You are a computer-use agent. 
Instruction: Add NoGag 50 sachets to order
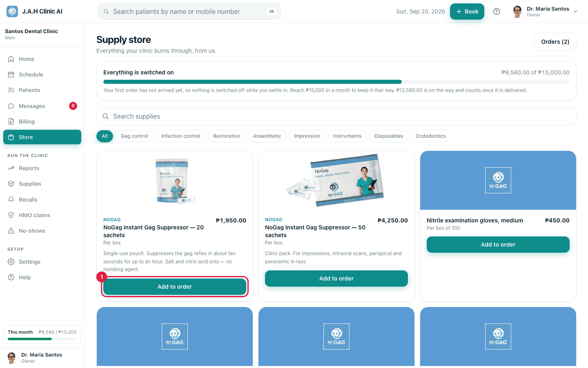coord(336,278)
